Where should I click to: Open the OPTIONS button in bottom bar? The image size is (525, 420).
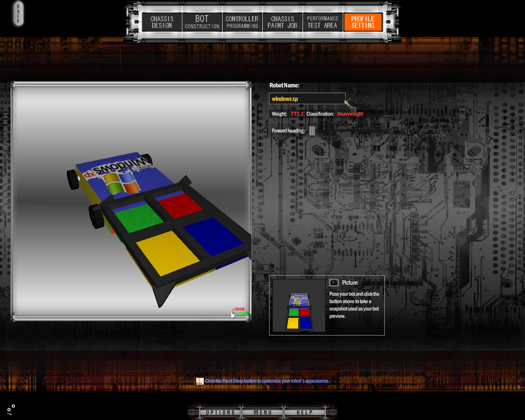[220, 413]
